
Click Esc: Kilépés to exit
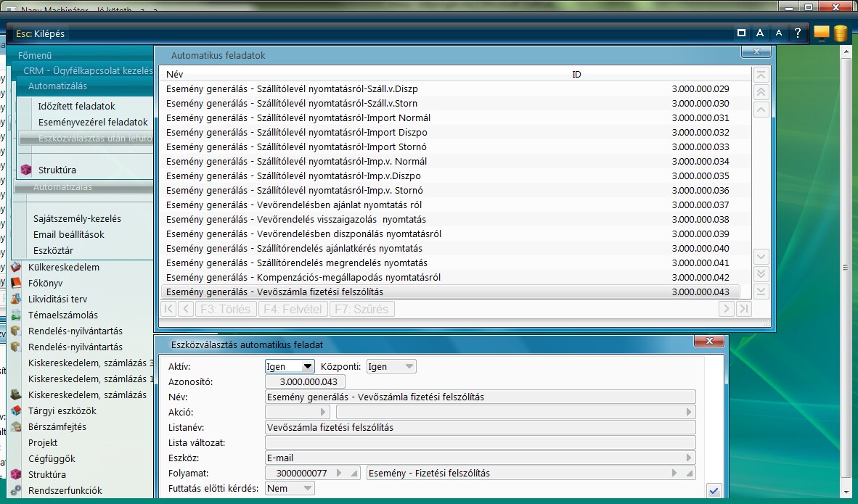(40, 33)
